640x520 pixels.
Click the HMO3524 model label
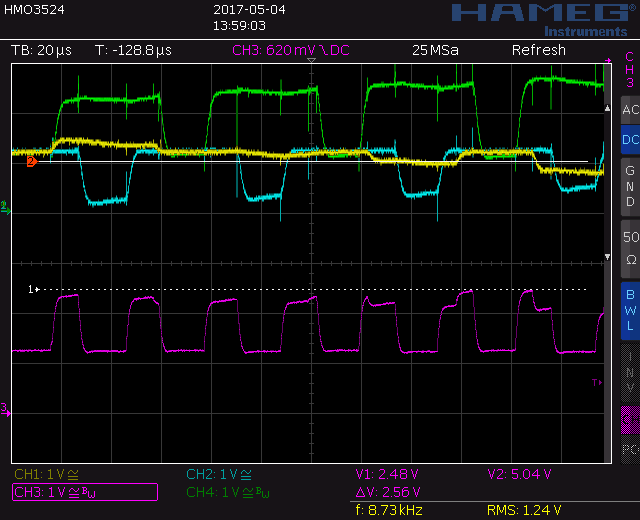coord(34,10)
